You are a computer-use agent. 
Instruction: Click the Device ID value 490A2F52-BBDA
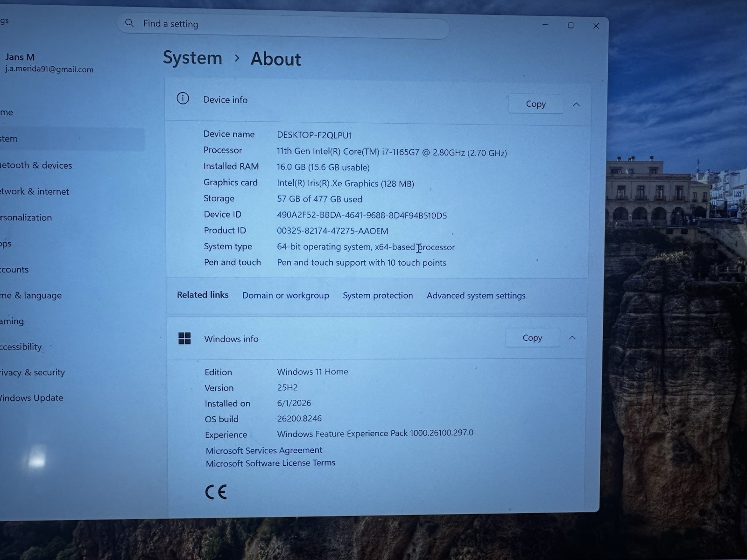pyautogui.click(x=362, y=215)
